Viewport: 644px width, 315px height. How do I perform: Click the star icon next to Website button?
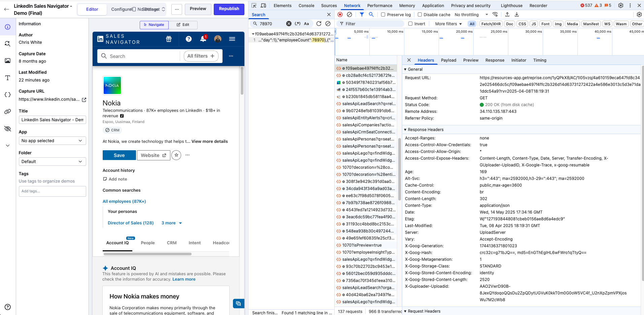[x=176, y=155]
